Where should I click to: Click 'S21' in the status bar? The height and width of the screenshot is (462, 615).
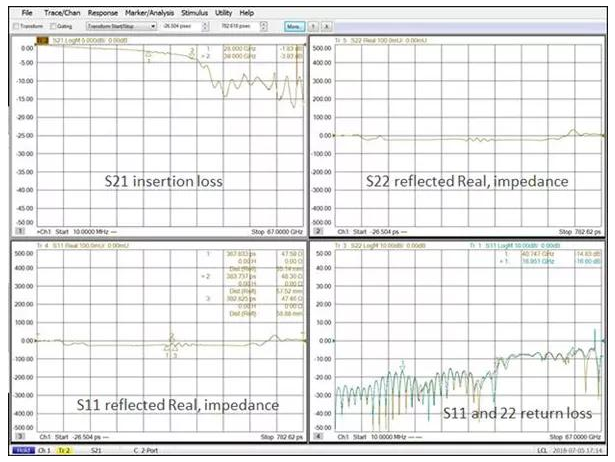point(96,451)
